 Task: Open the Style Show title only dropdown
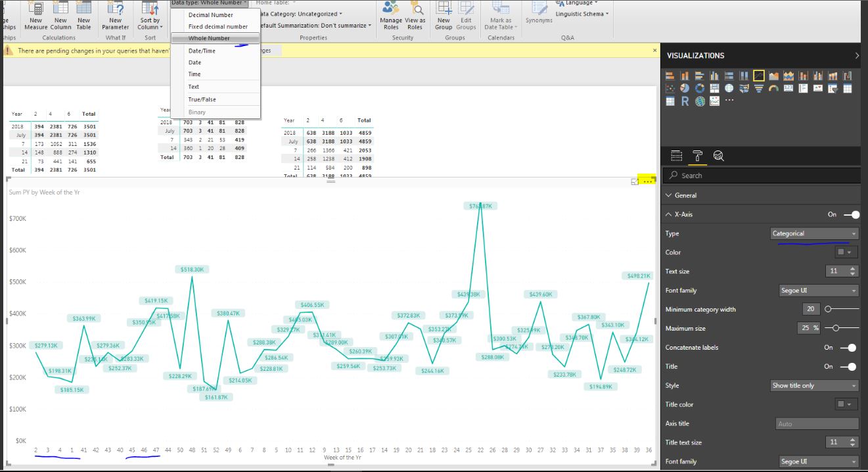pyautogui.click(x=814, y=385)
